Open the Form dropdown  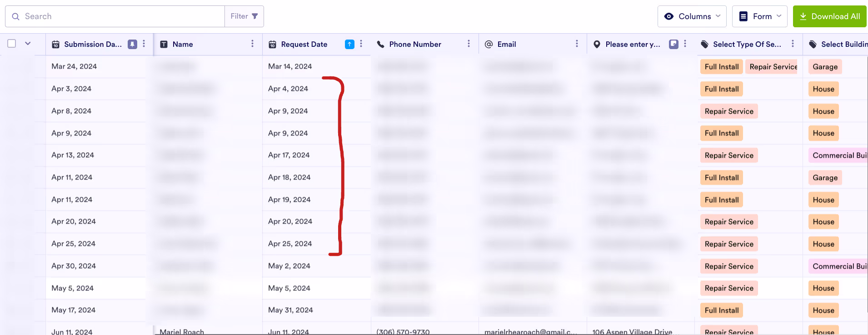point(759,16)
